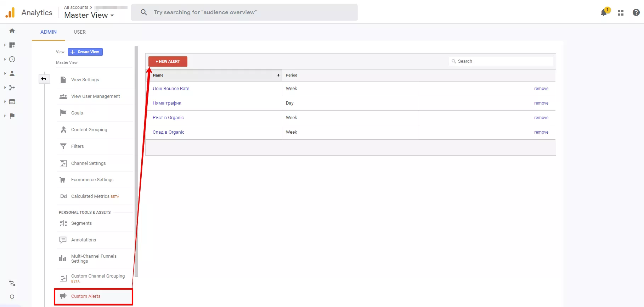The height and width of the screenshot is (307, 644).
Task: Click the admin column vertical scrollbar
Action: click(x=136, y=162)
